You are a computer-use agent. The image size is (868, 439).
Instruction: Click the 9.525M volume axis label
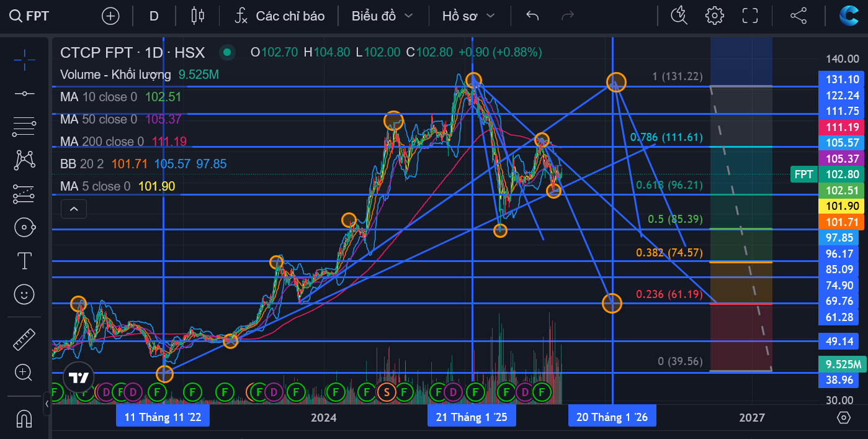click(843, 364)
